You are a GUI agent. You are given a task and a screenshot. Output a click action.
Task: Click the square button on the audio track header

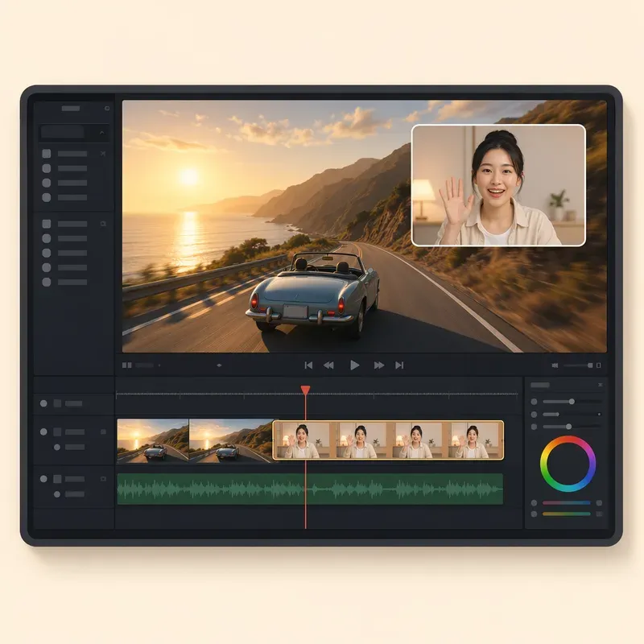[x=57, y=479]
